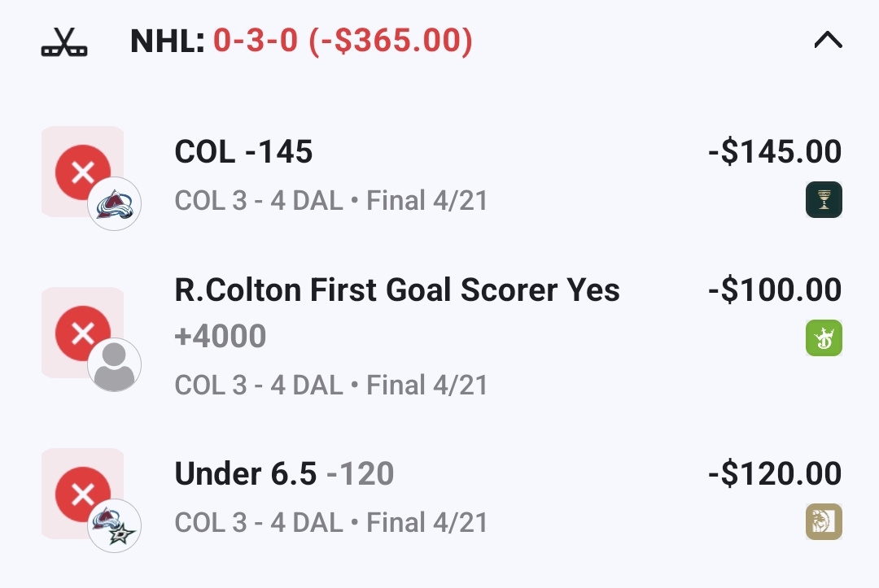Image resolution: width=879 pixels, height=588 pixels.
Task: Click the final score under Under 6.5
Action: tap(330, 522)
